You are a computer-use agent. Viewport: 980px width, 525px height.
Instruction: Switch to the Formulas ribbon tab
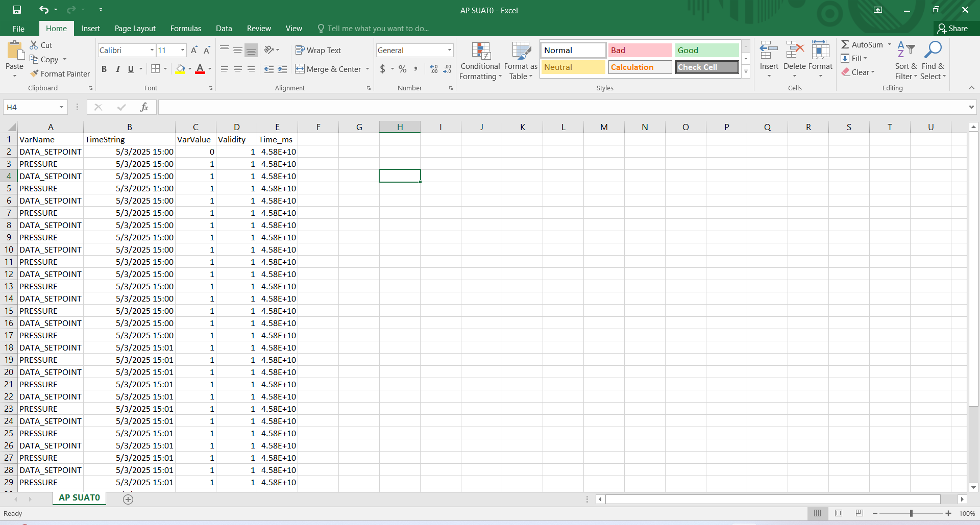click(185, 29)
